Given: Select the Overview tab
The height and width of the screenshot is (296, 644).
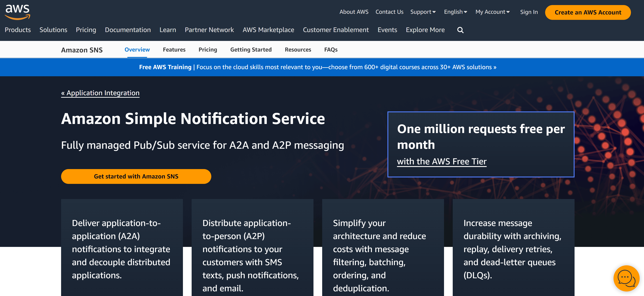Looking at the screenshot, I should 137,49.
